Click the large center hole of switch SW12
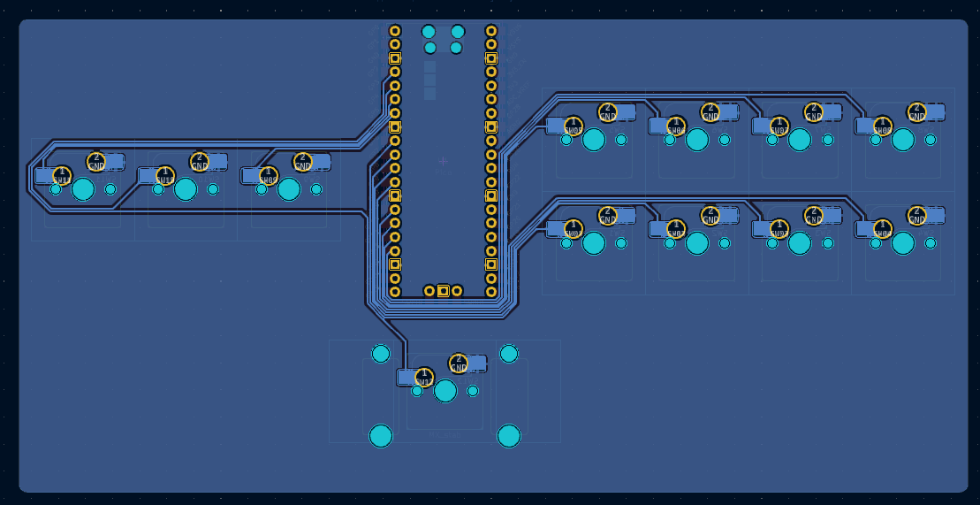The height and width of the screenshot is (505, 980). [445, 391]
